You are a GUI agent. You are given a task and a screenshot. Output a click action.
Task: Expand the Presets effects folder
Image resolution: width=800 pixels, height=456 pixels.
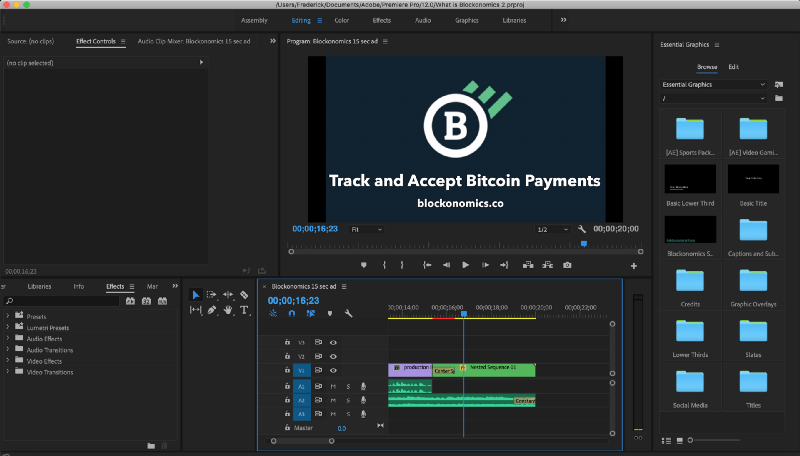click(x=8, y=316)
